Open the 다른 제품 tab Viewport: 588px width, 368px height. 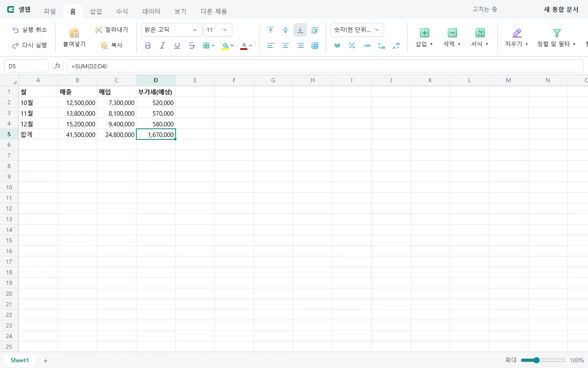[x=214, y=11]
